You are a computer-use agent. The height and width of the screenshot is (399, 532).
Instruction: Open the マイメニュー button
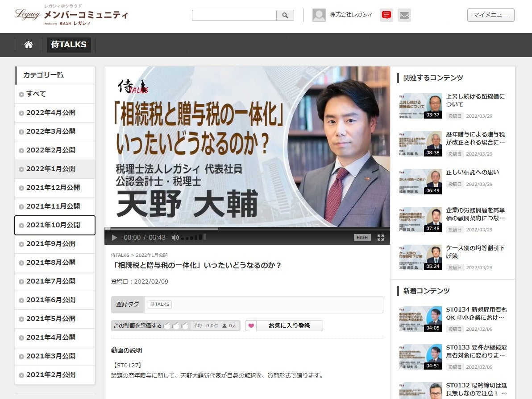point(490,15)
